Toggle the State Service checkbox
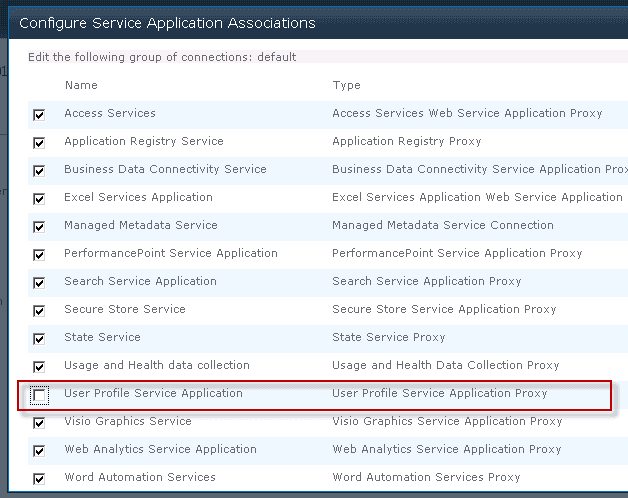Image resolution: width=628 pixels, height=498 pixels. 39,339
